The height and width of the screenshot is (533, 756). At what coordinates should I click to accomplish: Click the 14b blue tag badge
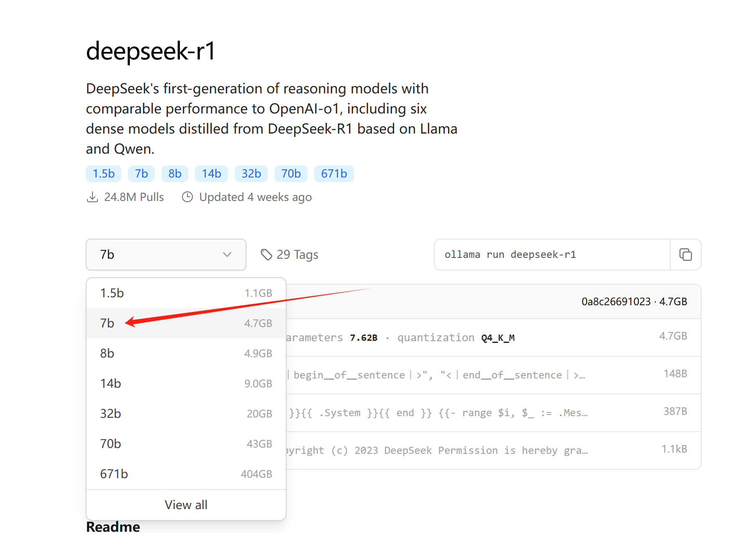click(212, 174)
